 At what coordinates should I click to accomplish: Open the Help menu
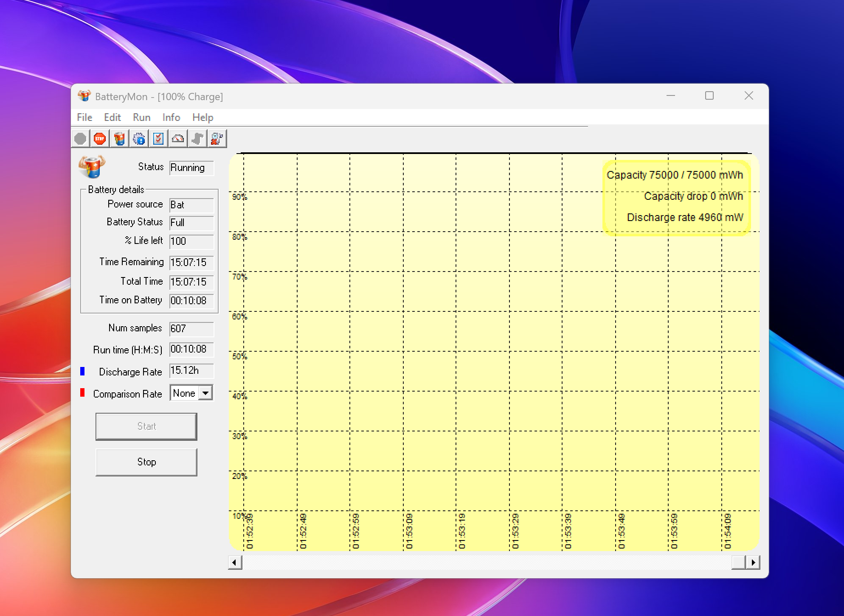tap(203, 118)
